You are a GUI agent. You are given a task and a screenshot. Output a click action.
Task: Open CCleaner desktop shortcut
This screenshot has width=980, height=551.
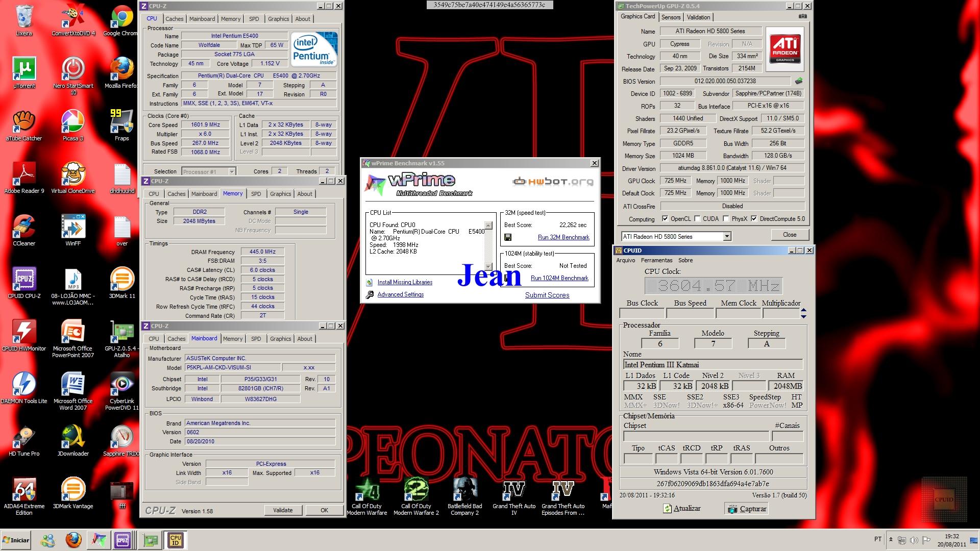click(x=24, y=231)
